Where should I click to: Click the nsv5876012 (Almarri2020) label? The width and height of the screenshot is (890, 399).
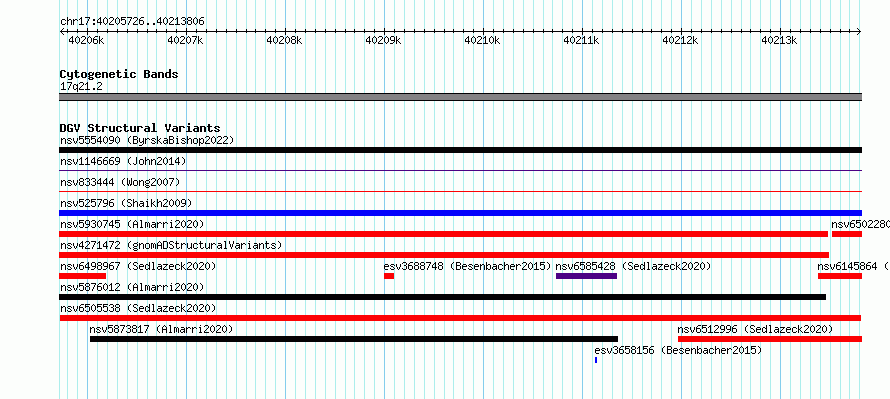click(132, 287)
